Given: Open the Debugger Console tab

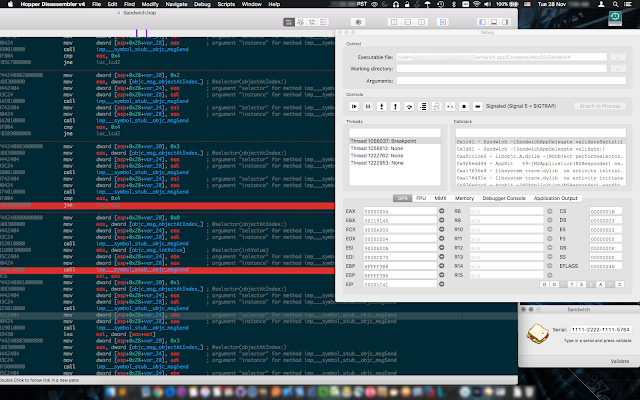Looking at the screenshot, I should pyautogui.click(x=504, y=198).
